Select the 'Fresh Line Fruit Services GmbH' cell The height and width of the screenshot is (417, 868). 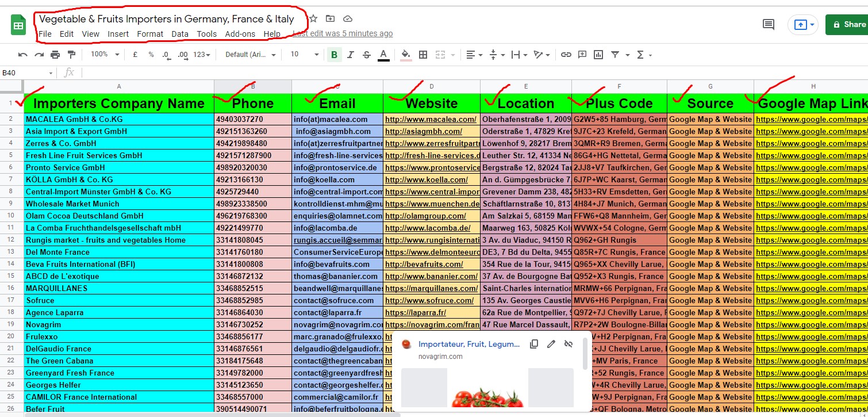pos(119,156)
